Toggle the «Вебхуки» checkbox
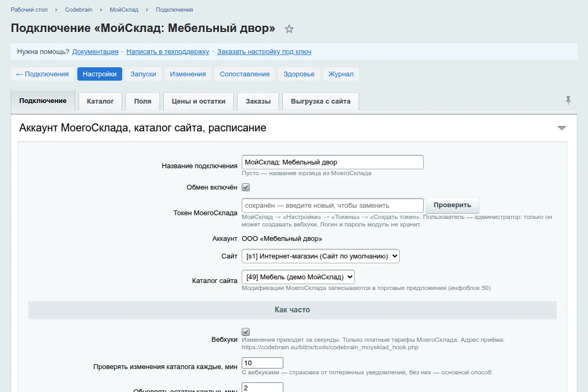Image resolution: width=588 pixels, height=392 pixels. (x=245, y=332)
